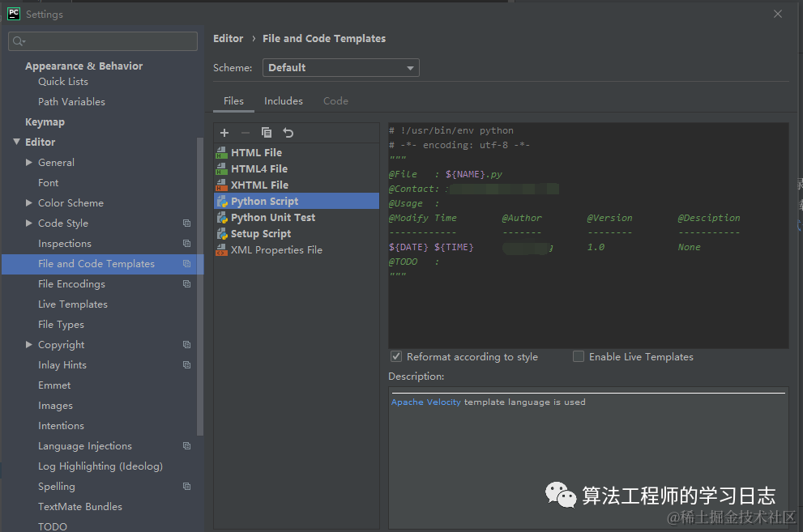Click the project-level icon beside Copyright
This screenshot has height=532, width=803.
[187, 345]
